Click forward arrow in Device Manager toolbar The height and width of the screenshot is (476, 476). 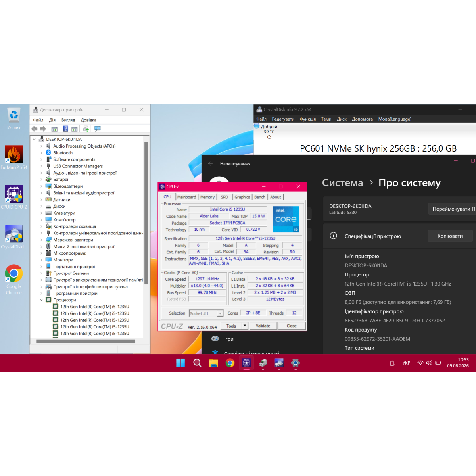pyautogui.click(x=43, y=129)
